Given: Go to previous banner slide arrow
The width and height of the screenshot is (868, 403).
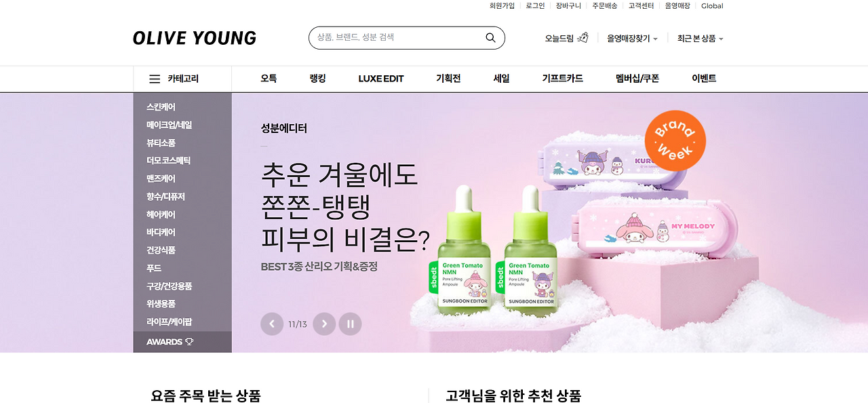Looking at the screenshot, I should [272, 324].
